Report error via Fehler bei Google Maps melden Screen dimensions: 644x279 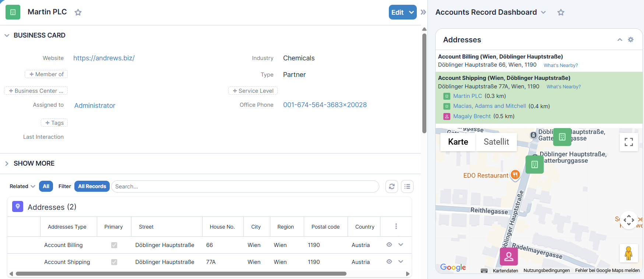tap(607, 271)
